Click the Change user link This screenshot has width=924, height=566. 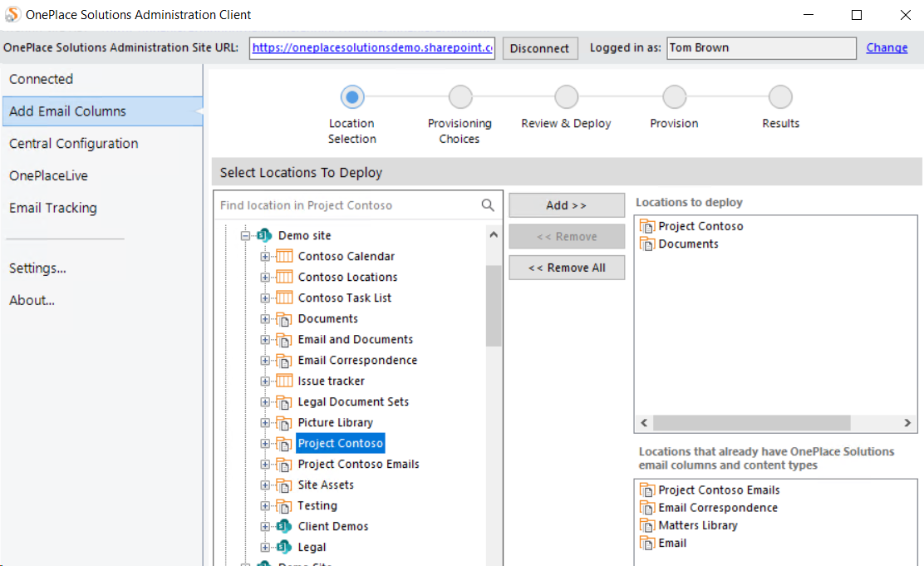887,47
